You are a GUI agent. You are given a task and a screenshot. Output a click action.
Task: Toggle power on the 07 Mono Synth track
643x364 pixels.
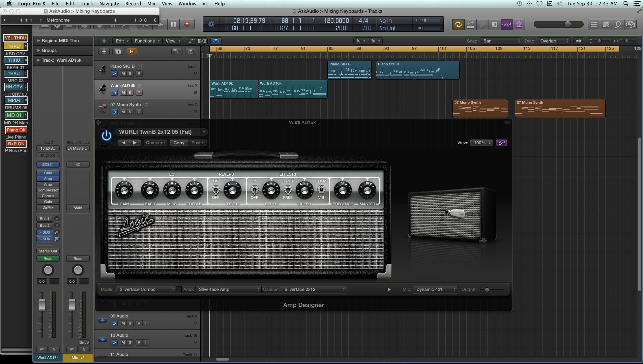114,112
